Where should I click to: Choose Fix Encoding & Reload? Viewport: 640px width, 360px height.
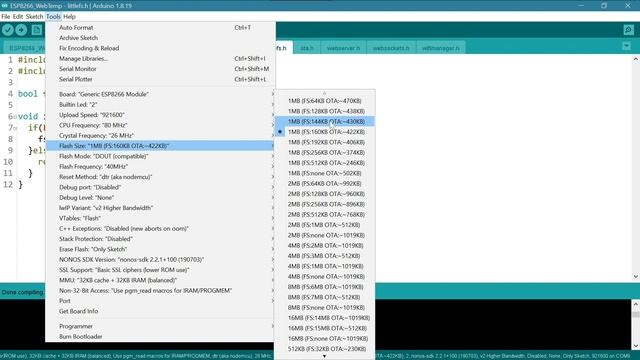click(x=160, y=48)
